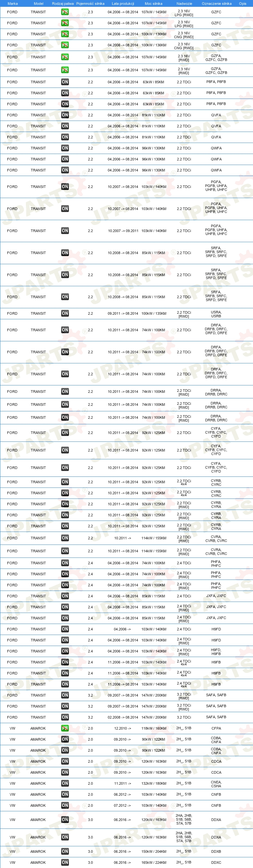Select the body cell '3.2 TDCi' without RWD
The height and width of the screenshot is (868, 253).
184,717
